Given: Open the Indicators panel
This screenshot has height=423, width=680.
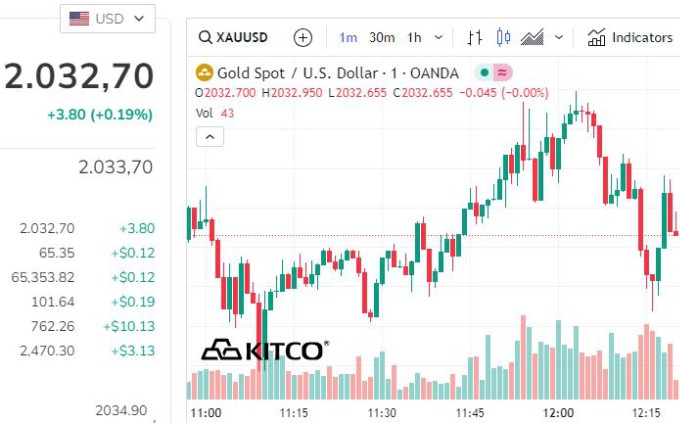Looking at the screenshot, I should click(642, 38).
